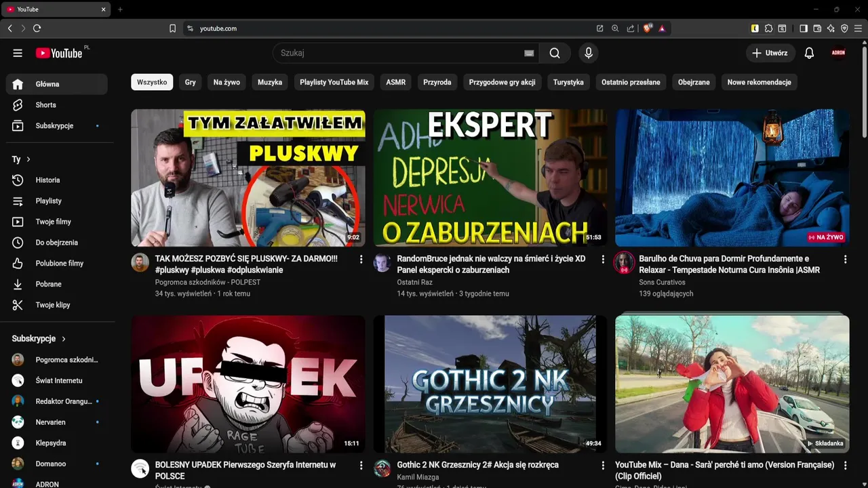The height and width of the screenshot is (488, 868).
Task: Open Domanoo subscription channel
Action: pos(57,464)
